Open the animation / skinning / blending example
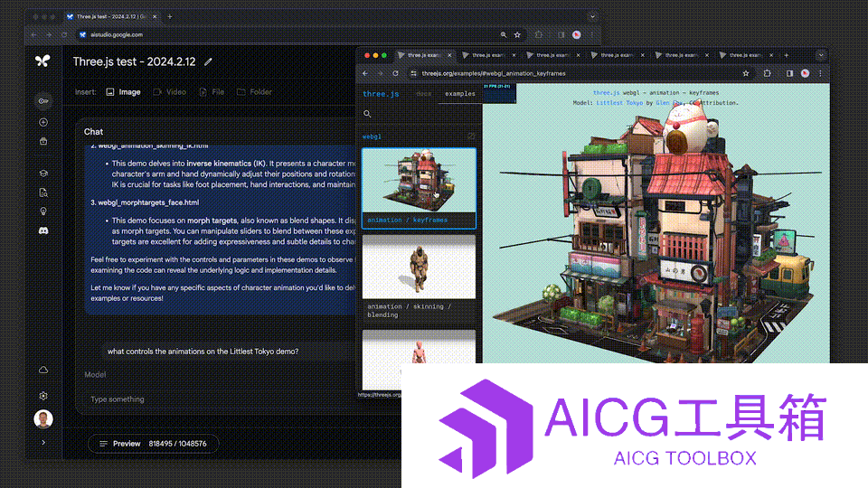868x488 pixels. (419, 277)
